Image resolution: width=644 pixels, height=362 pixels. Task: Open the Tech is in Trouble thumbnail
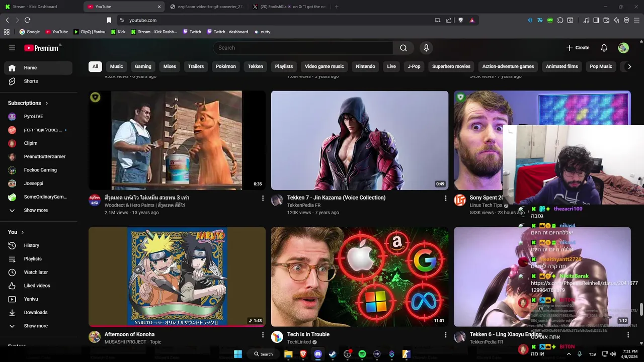pyautogui.click(x=359, y=277)
